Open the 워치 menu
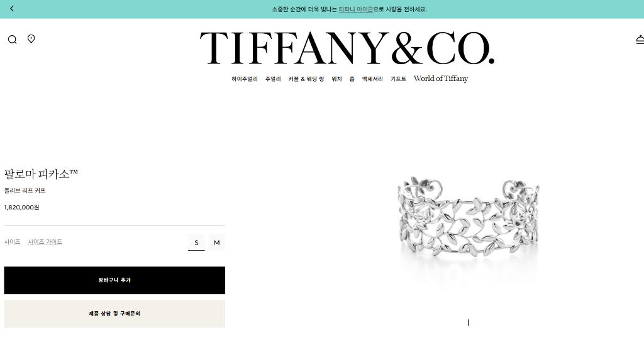Image resolution: width=644 pixels, height=337 pixels. click(x=337, y=79)
